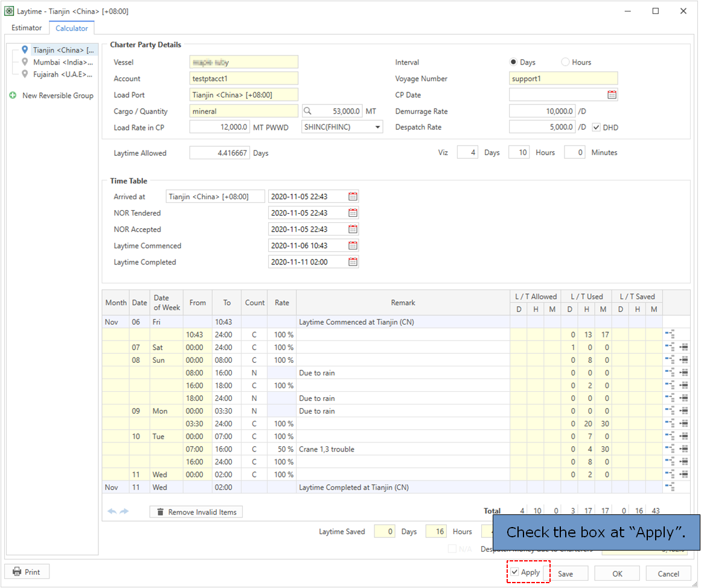This screenshot has height=588, width=701.
Task: Click the search icon in the Cargo Quantity field
Action: point(307,111)
